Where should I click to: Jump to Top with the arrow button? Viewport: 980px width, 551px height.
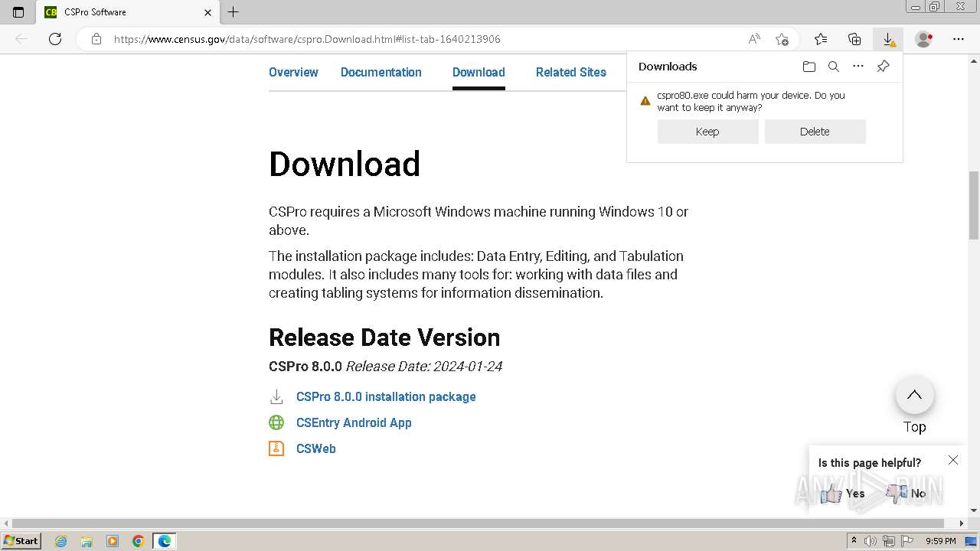[915, 395]
